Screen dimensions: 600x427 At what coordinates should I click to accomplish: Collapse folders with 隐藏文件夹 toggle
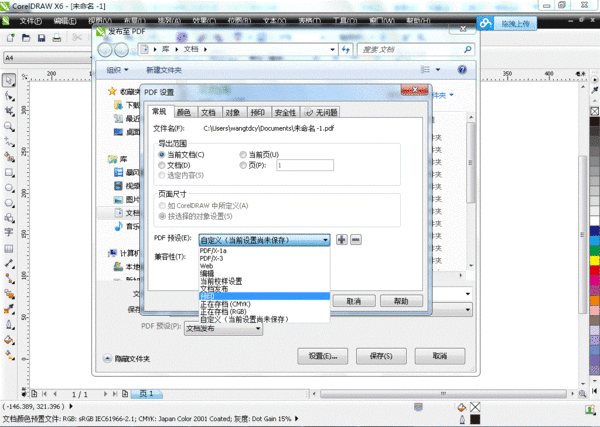127,359
